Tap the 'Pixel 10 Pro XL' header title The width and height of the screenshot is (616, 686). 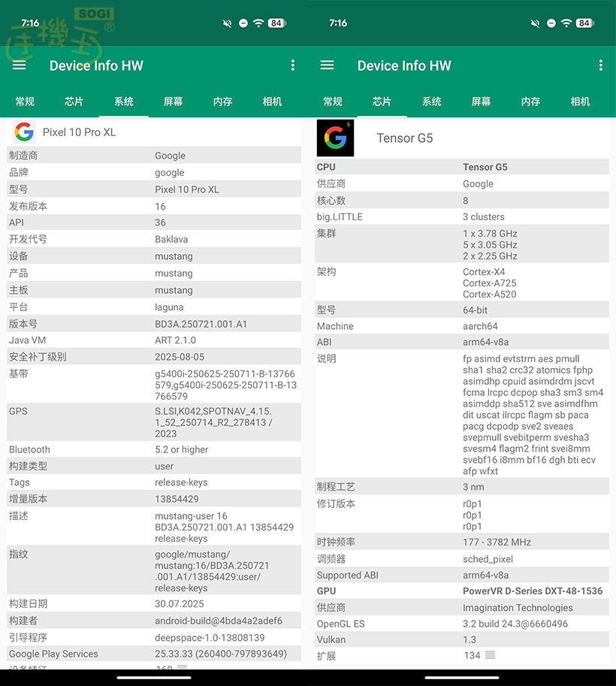coord(79,132)
